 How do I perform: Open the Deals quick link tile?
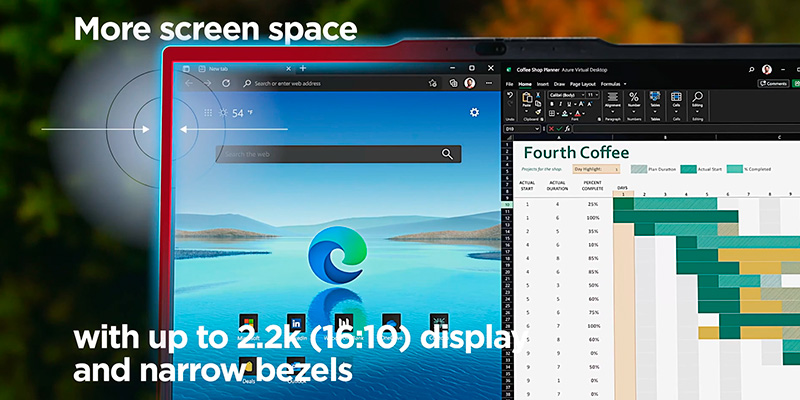[248, 366]
